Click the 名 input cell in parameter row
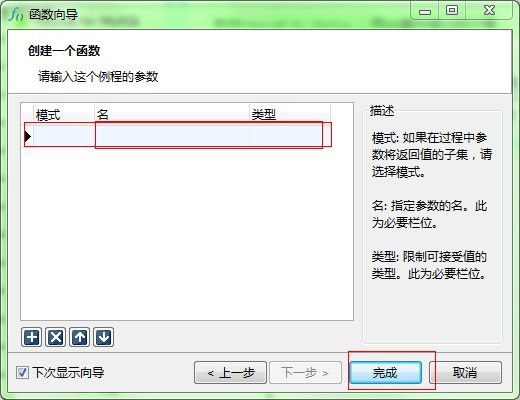520x400 pixels. point(172,135)
